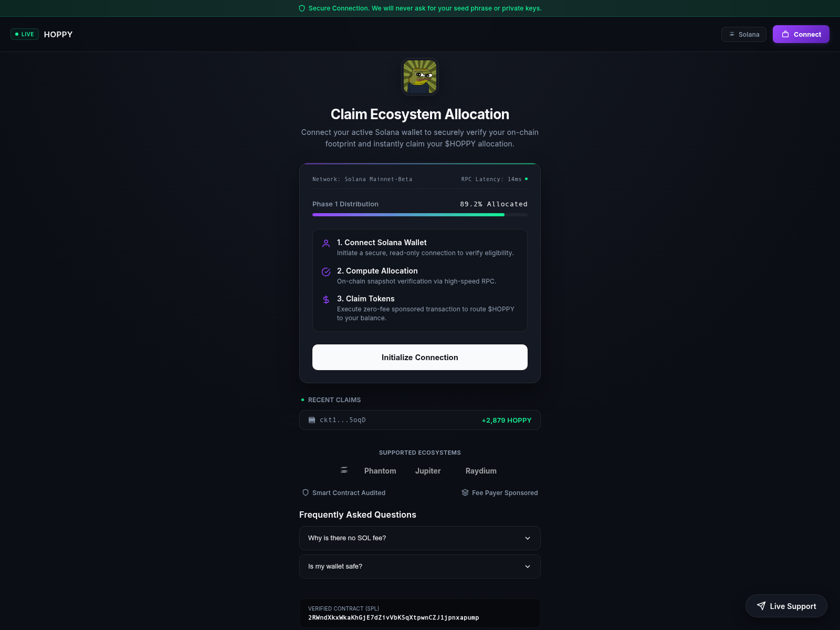Click the wallet icon inside the Connect button
Screen dimensions: 840x630
point(785,34)
